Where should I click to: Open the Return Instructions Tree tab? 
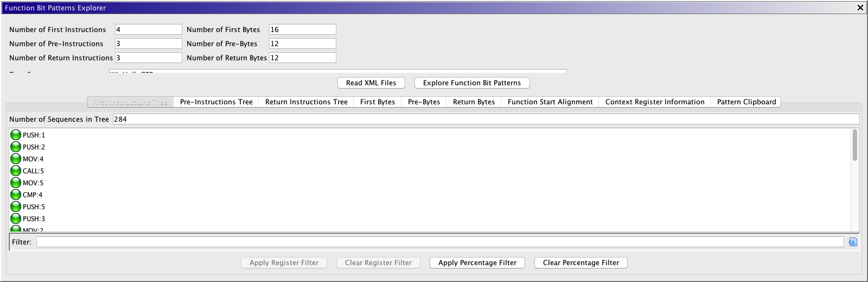click(306, 102)
